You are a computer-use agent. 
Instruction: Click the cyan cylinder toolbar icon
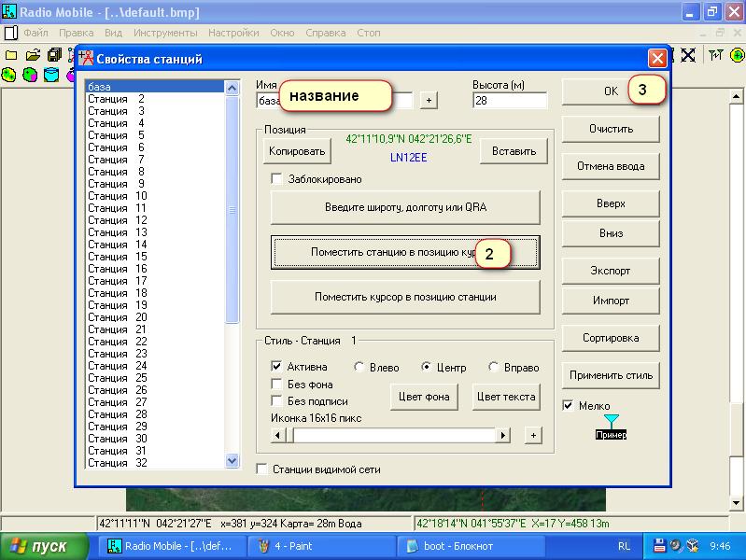52,75
